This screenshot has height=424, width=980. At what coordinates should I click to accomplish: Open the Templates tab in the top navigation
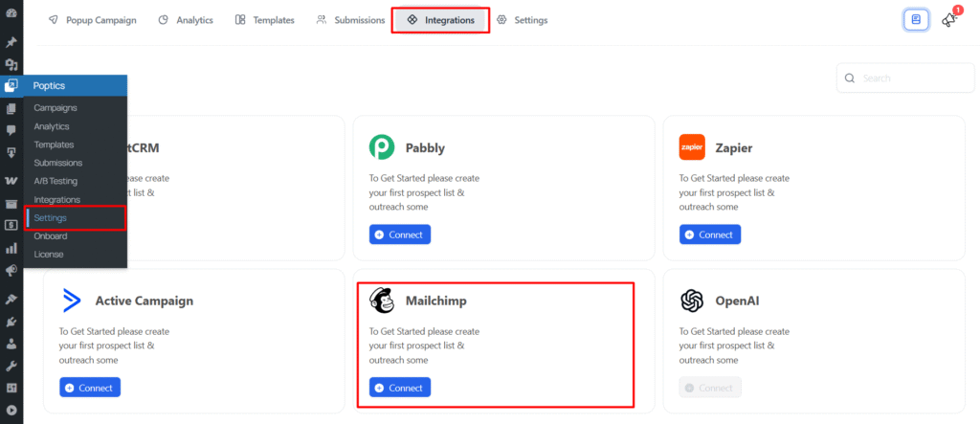tap(265, 20)
